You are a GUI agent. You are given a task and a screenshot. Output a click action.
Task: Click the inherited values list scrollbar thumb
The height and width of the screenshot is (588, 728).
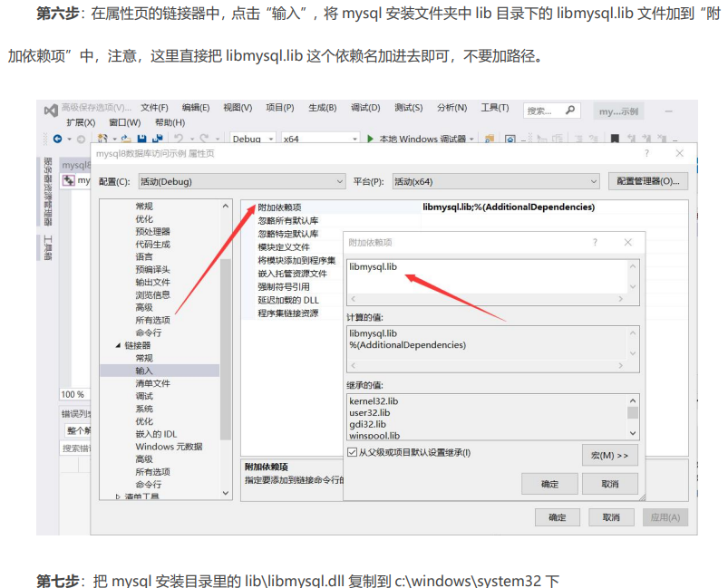click(633, 412)
